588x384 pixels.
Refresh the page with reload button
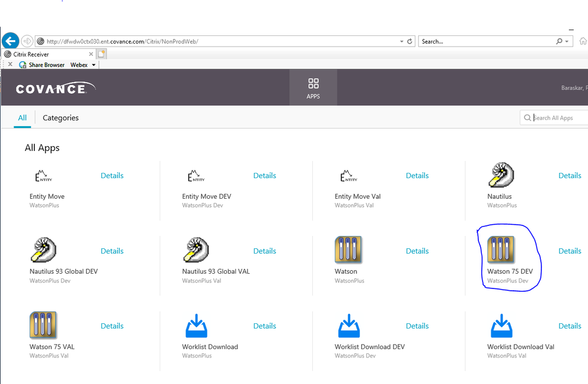tap(409, 41)
